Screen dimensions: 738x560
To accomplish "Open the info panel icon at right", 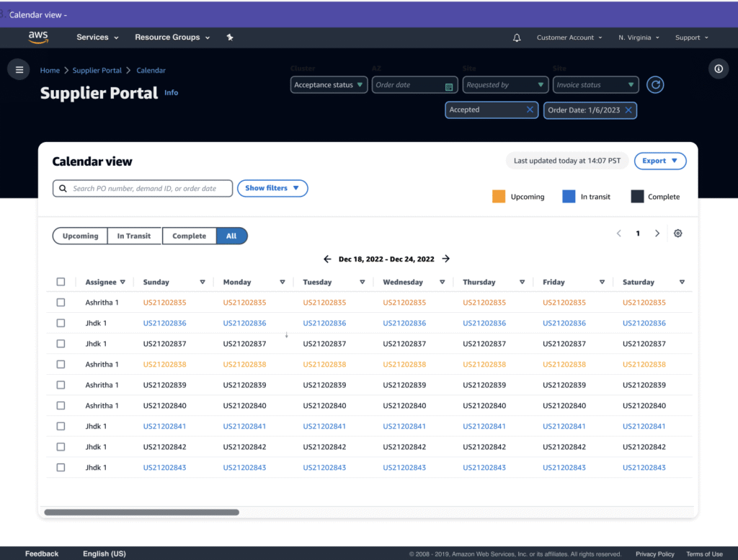I will click(x=718, y=69).
